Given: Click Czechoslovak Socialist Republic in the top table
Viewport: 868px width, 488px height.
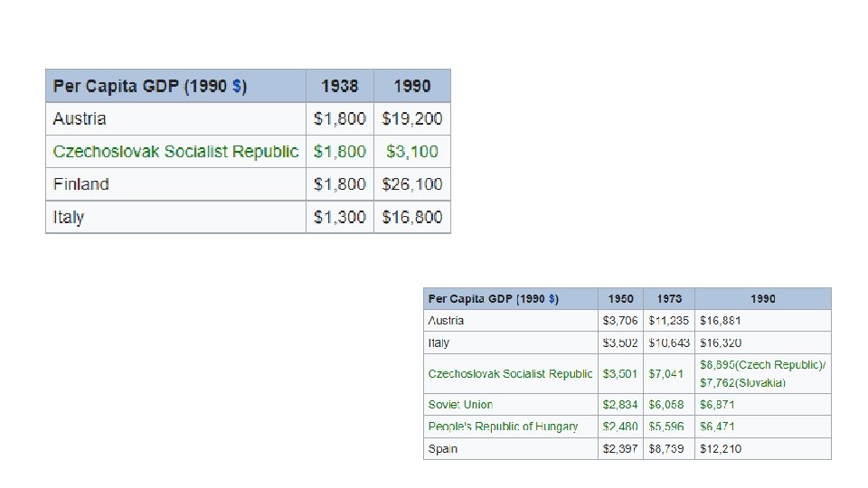Looking at the screenshot, I should pyautogui.click(x=175, y=152).
